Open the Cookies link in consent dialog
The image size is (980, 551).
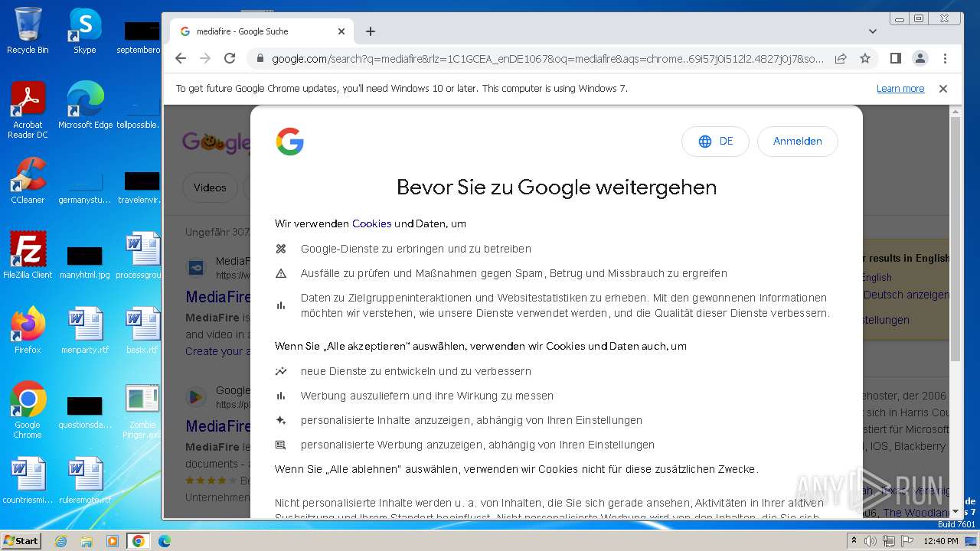pyautogui.click(x=371, y=224)
